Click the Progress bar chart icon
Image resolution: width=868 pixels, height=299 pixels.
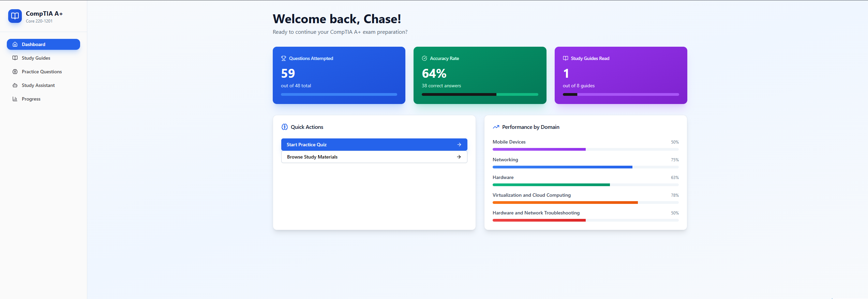(15, 99)
